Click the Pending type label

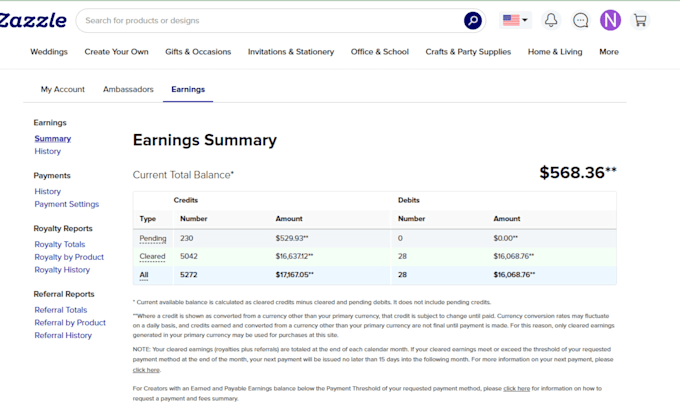(x=153, y=239)
